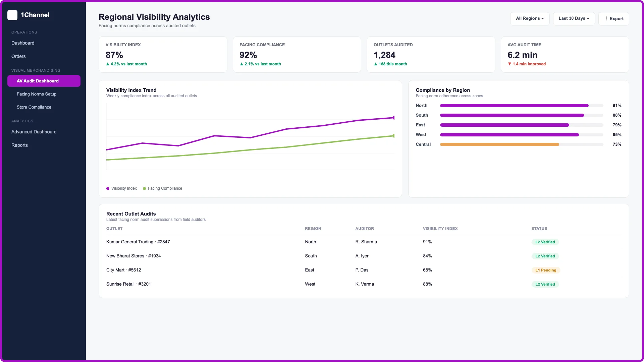Image resolution: width=644 pixels, height=362 pixels.
Task: Click auditor P. Das
Action: pyautogui.click(x=362, y=270)
